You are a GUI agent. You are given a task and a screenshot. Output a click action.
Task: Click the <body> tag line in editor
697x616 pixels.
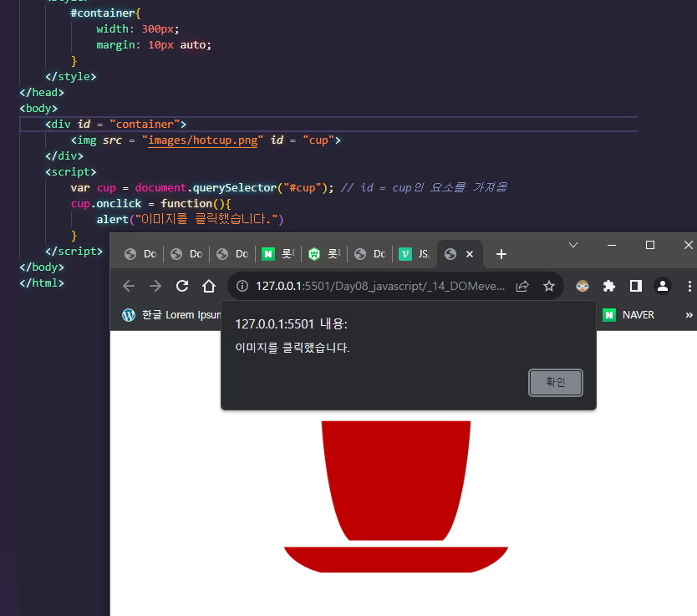38,109
